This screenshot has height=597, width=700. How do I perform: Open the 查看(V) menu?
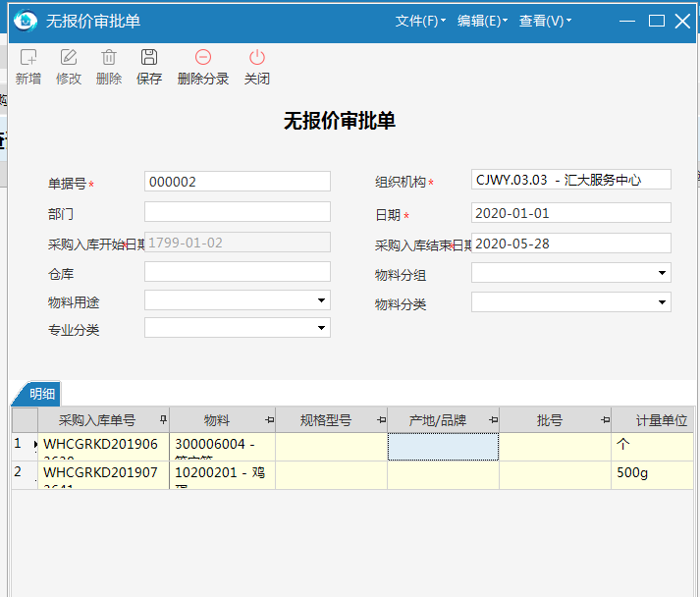(x=545, y=21)
